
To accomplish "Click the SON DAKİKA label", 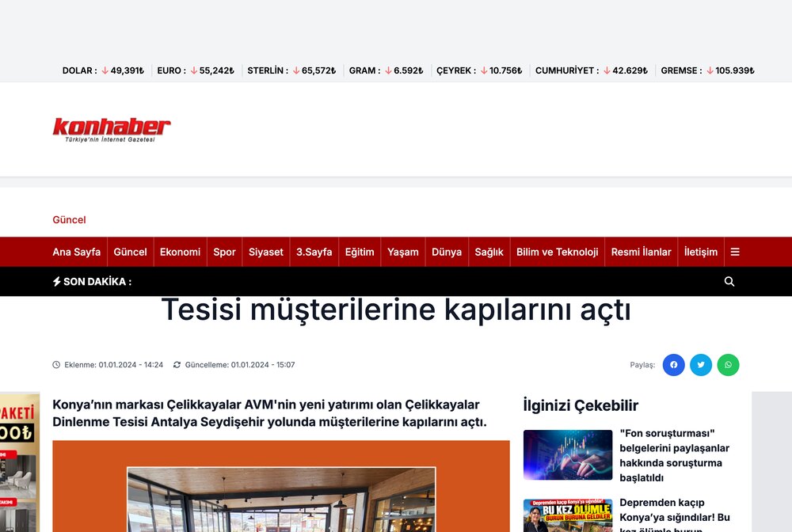I will [x=97, y=282].
